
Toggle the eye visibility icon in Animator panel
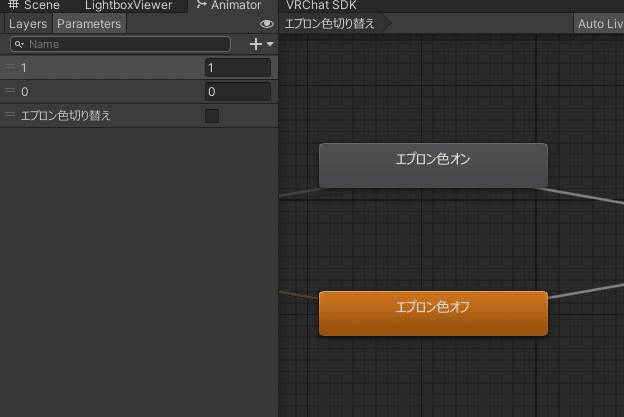267,24
